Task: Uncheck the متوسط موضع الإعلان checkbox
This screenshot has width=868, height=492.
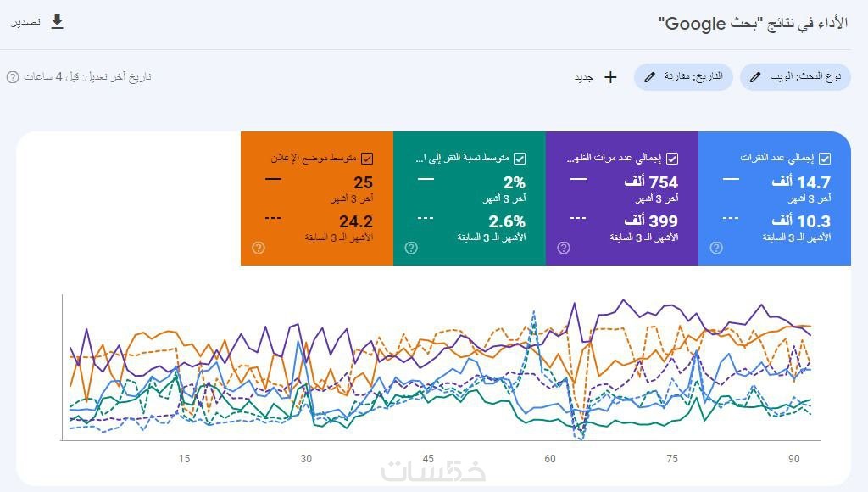Action: click(x=367, y=158)
